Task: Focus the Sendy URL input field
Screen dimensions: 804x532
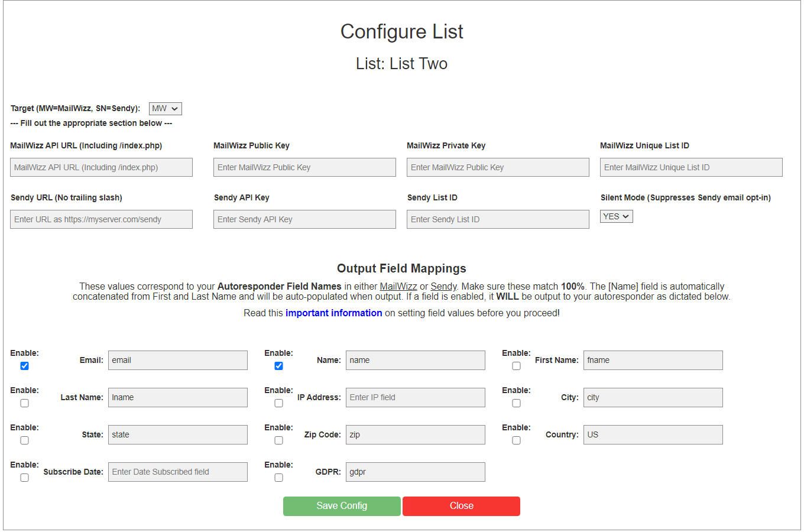Action: click(x=101, y=219)
